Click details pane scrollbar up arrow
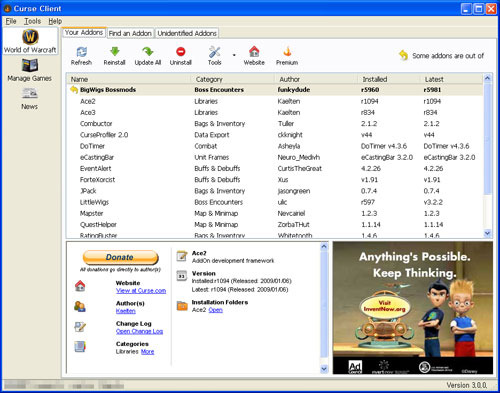This screenshot has height=393, width=500. (x=324, y=247)
